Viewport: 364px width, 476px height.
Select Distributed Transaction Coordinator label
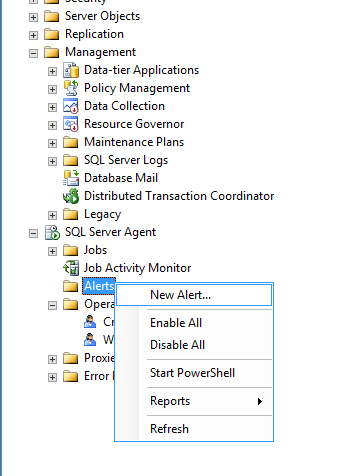(x=179, y=196)
